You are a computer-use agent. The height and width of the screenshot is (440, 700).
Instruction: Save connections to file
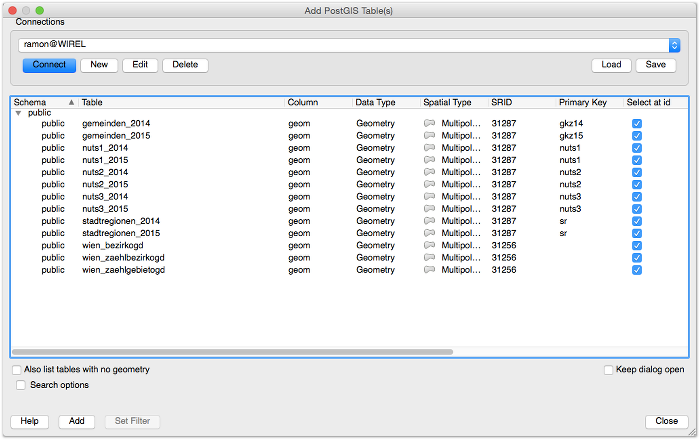point(655,65)
